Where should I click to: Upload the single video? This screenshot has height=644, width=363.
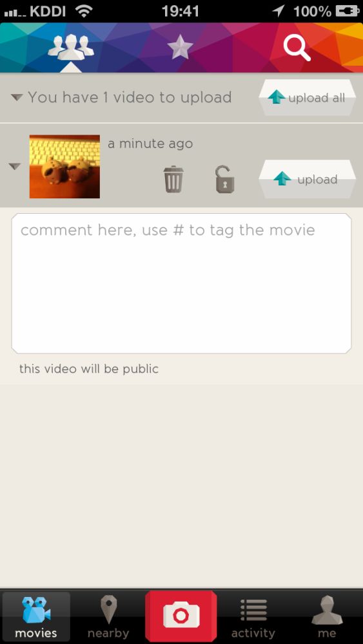click(x=307, y=179)
